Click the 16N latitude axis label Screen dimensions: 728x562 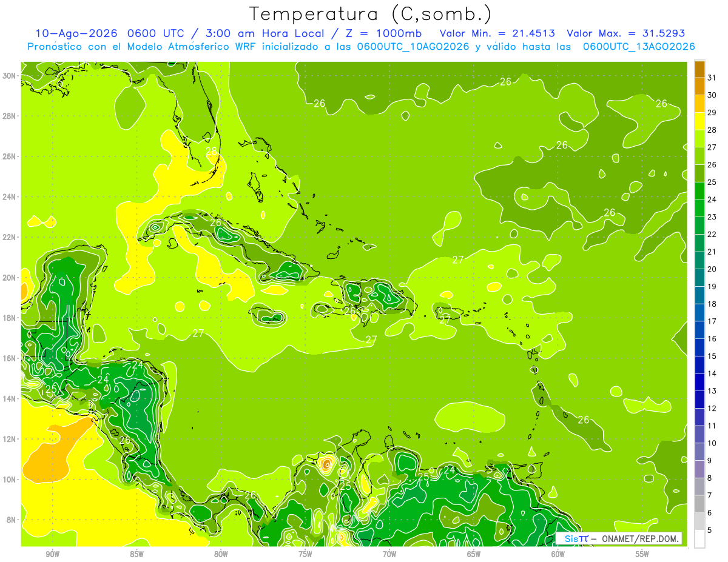(10, 358)
